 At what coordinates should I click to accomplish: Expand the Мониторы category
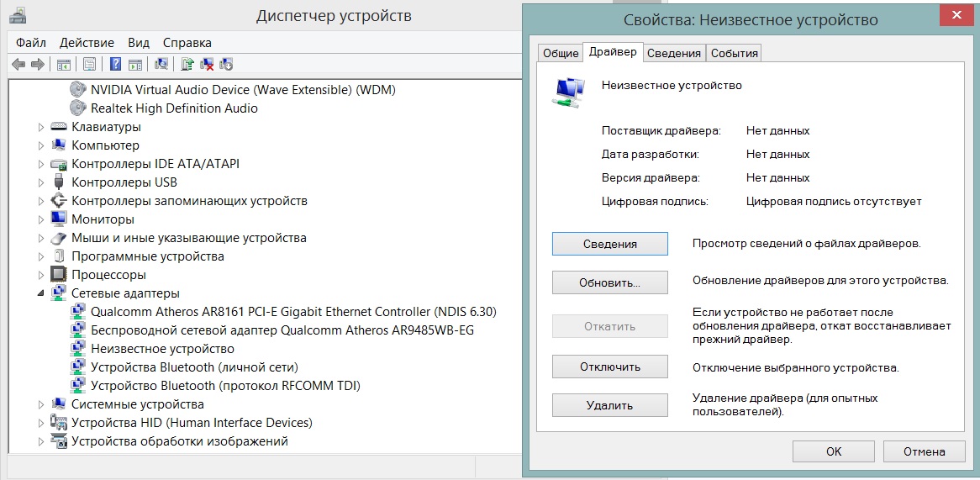(41, 219)
